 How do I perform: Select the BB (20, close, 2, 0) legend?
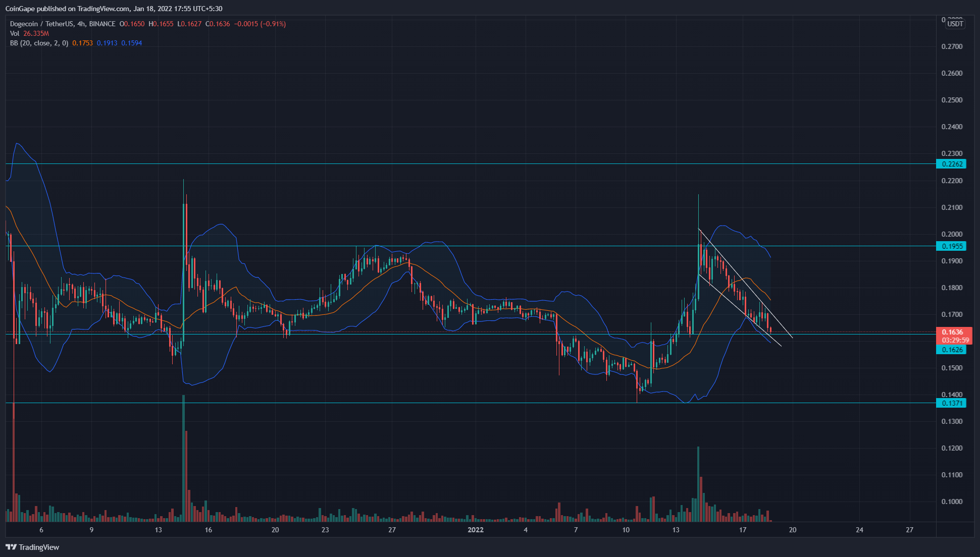pos(39,43)
